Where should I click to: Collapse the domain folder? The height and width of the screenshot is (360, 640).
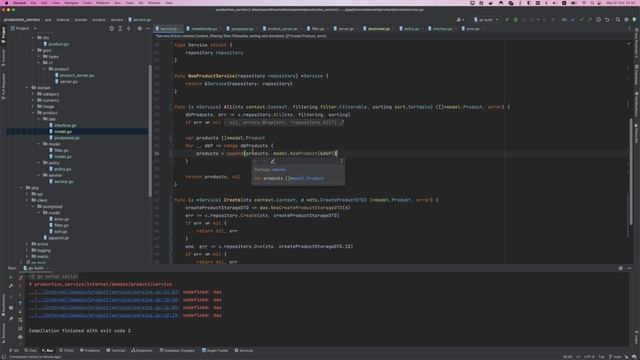point(27,88)
